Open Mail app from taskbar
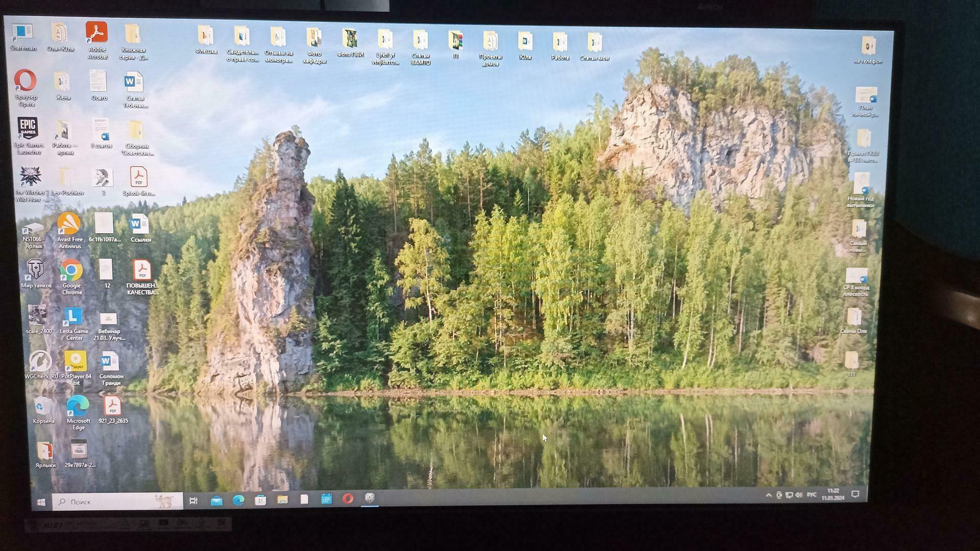 coord(216,500)
